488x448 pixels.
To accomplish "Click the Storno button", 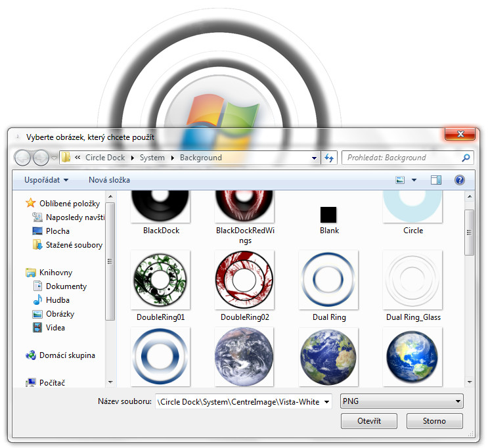I will (x=434, y=421).
